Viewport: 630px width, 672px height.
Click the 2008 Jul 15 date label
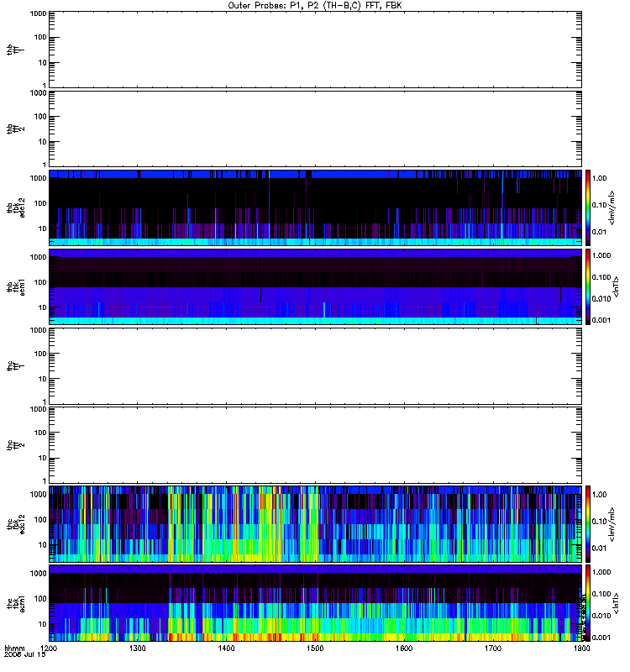[x=25, y=654]
